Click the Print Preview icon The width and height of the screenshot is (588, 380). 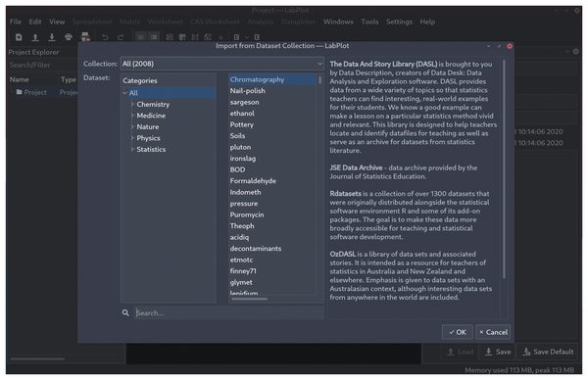pos(85,37)
